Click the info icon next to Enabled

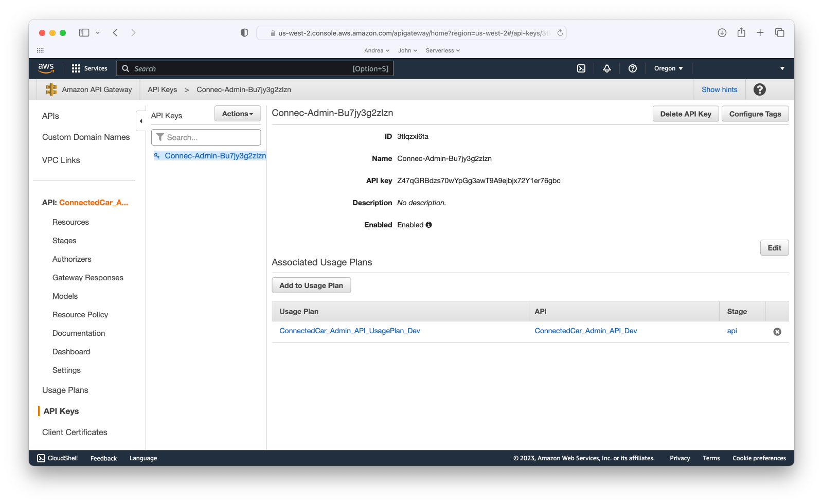(x=428, y=225)
